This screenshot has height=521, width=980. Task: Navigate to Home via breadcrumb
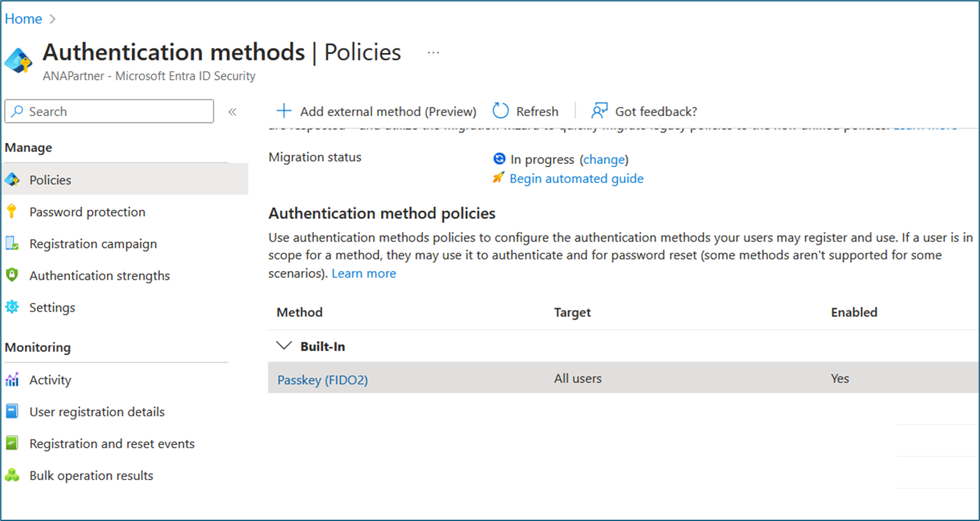pos(24,18)
